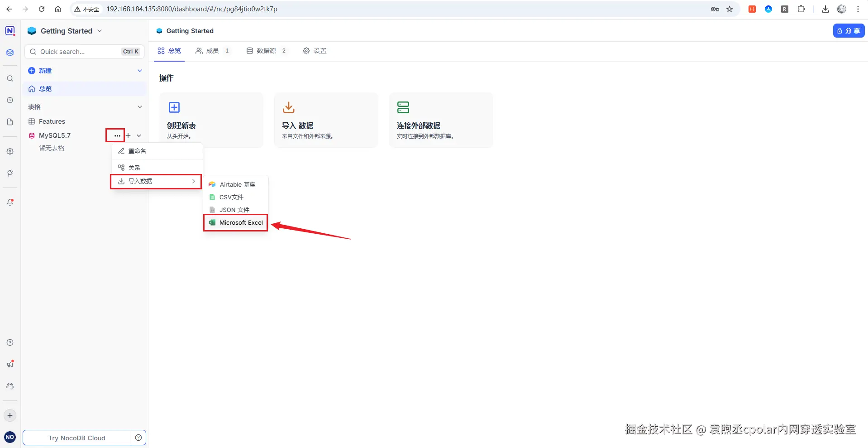Click the 创建新表 card
The height and width of the screenshot is (448, 868).
click(211, 120)
